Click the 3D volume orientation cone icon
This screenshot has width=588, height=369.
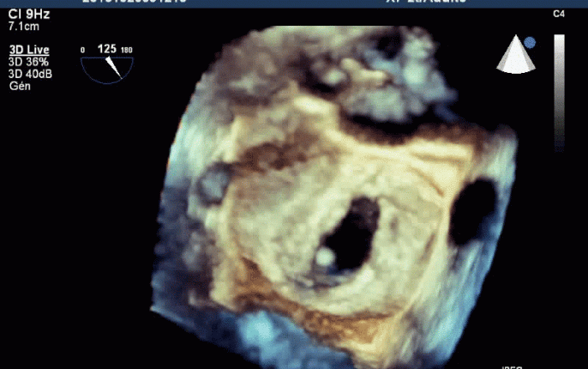pos(516,54)
